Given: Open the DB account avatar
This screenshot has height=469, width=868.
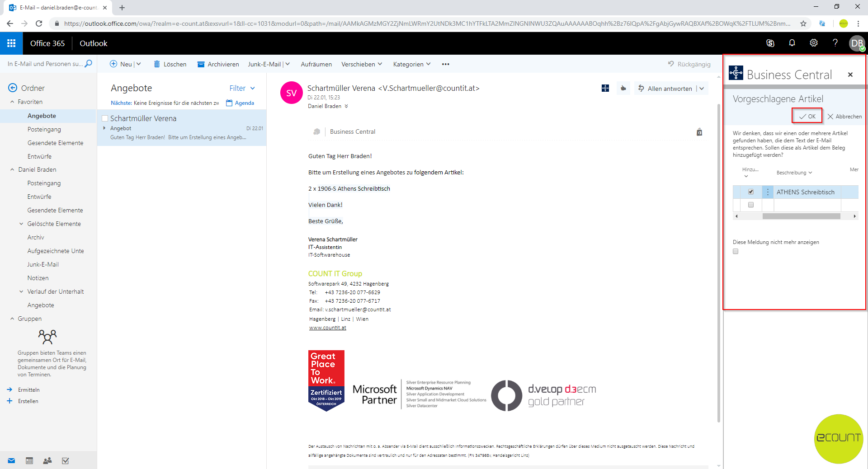Looking at the screenshot, I should (857, 43).
